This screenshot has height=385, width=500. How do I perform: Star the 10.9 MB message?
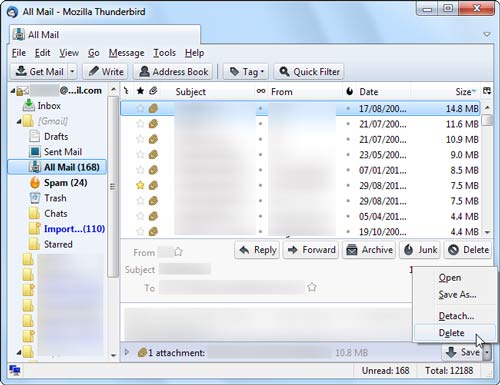tap(140, 139)
